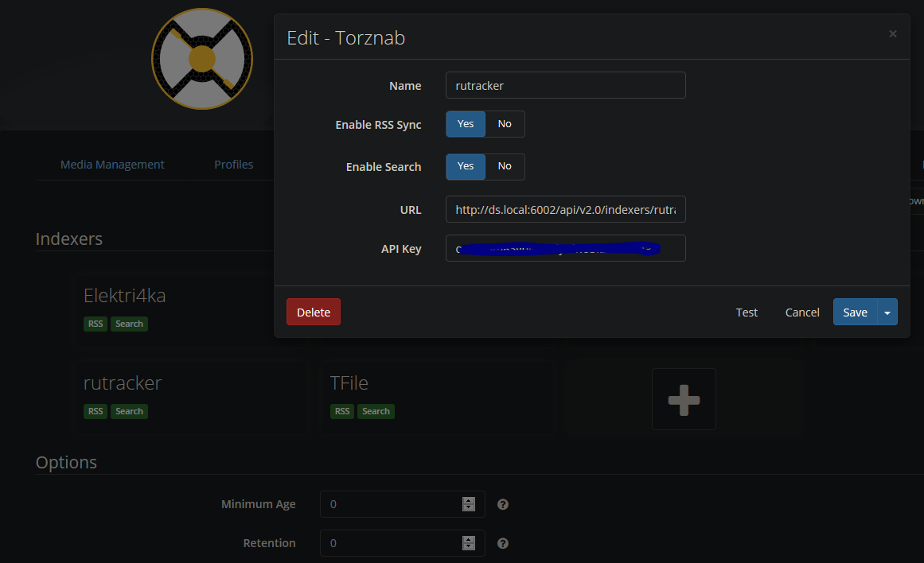924x563 pixels.
Task: Click the Minimum Age stepper arrows
Action: (x=469, y=504)
